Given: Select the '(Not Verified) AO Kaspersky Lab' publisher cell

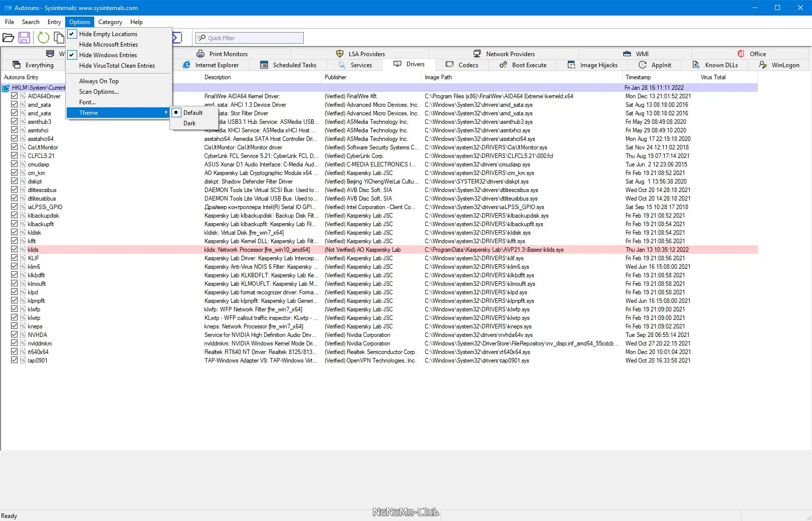Looking at the screenshot, I should coord(362,250).
